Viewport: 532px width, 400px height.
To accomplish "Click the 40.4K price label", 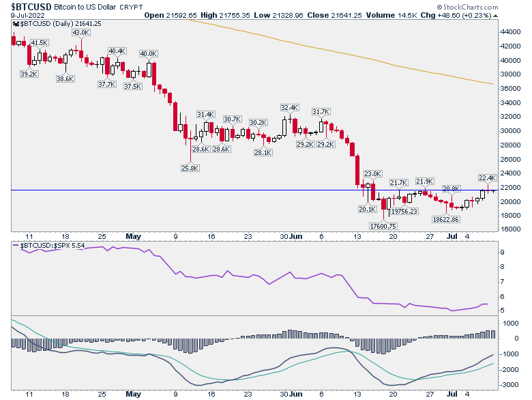I will click(x=117, y=51).
